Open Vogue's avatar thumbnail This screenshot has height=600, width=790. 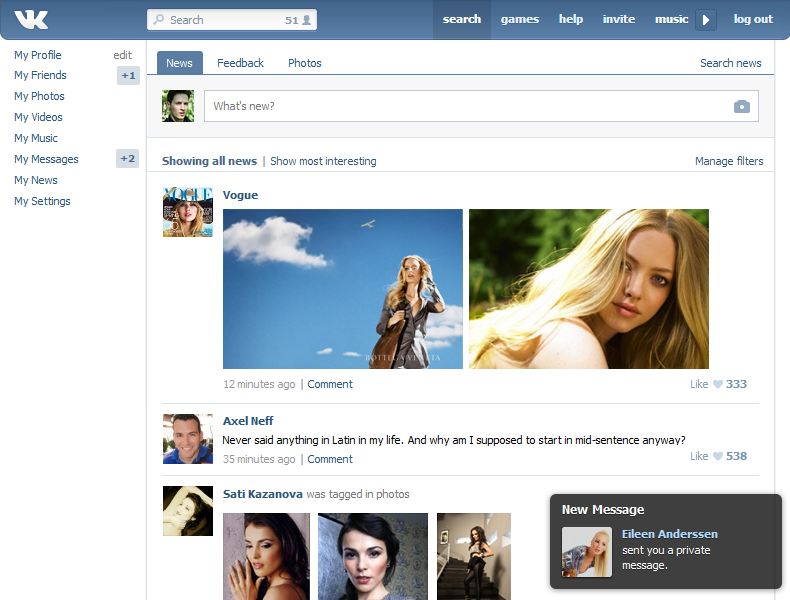[188, 212]
